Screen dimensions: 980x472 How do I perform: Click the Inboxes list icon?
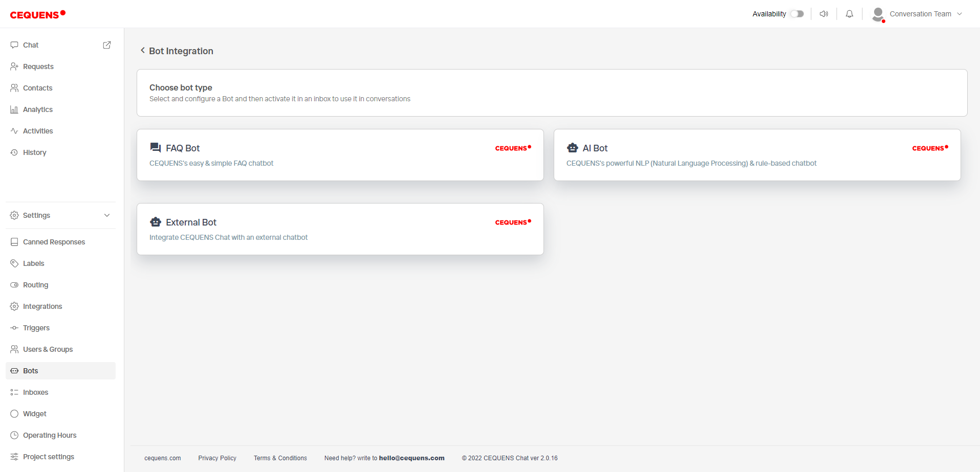click(14, 392)
